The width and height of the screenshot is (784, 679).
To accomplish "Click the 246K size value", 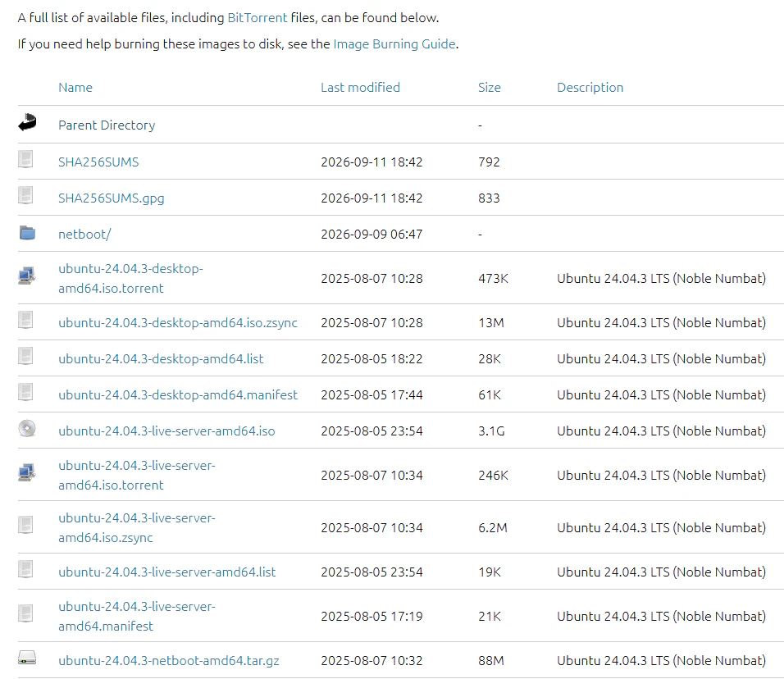I will 493,475.
